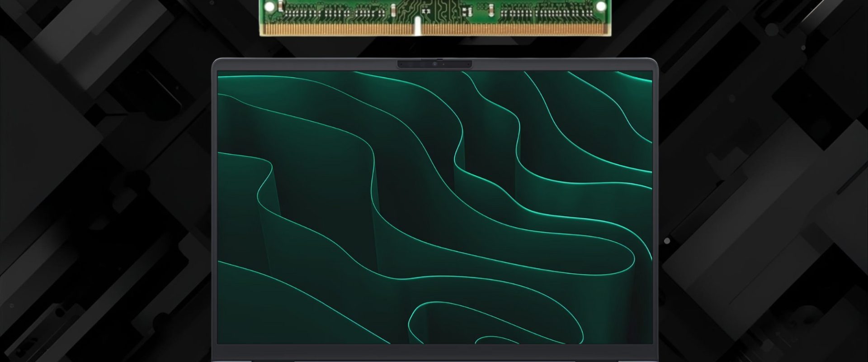This screenshot has width=868, height=362.
Task: Click the right white mounting hole on the RAM module
Action: 601,6
